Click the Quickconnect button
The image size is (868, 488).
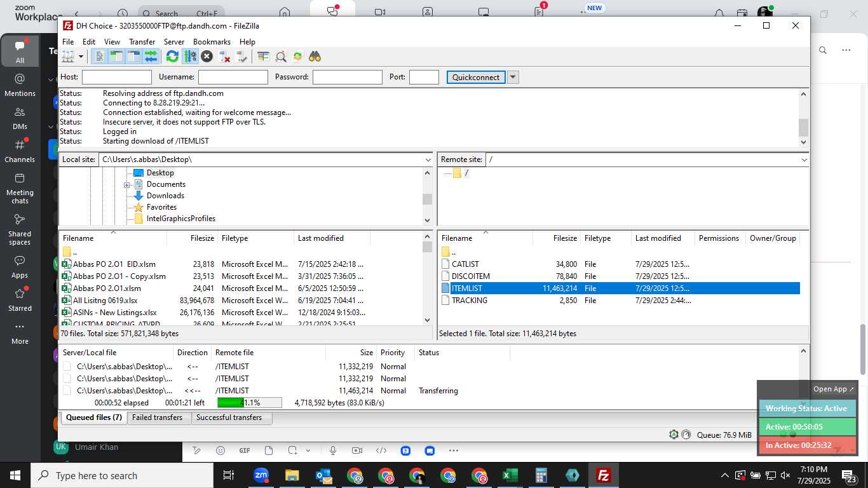click(x=476, y=77)
